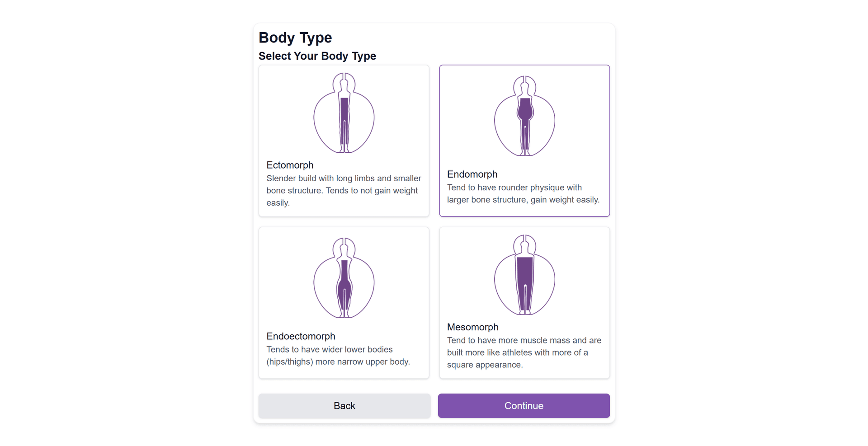Select the pear-shaped figure graphic in Endoectomorph card
Image resolution: width=868 pixels, height=446 pixels.
344,278
